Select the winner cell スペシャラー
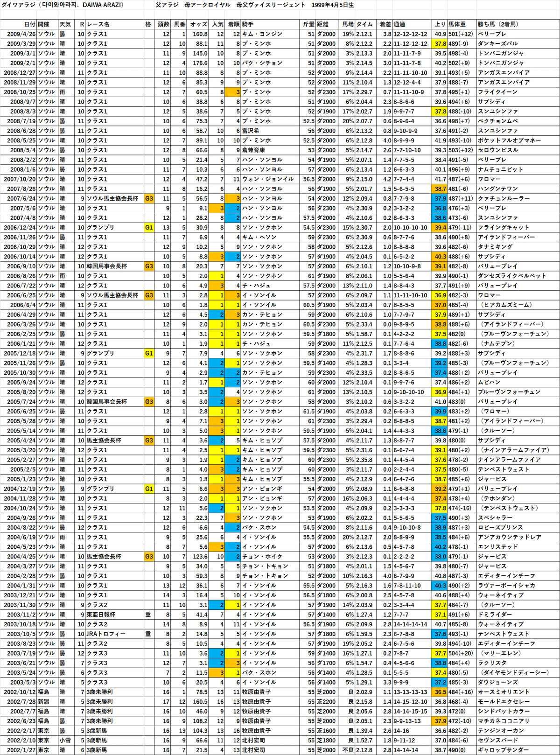Image resolution: width=560 pixels, height=755 pixels. coord(495,518)
